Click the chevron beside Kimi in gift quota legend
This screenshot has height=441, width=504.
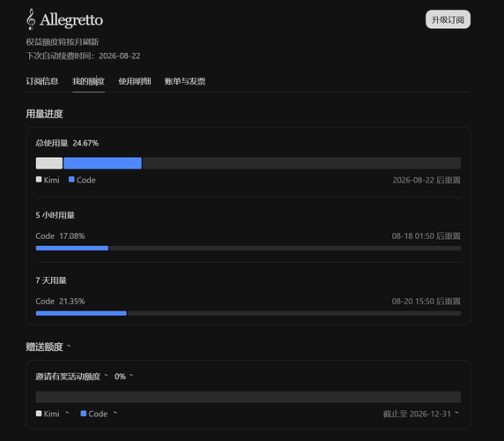click(67, 413)
